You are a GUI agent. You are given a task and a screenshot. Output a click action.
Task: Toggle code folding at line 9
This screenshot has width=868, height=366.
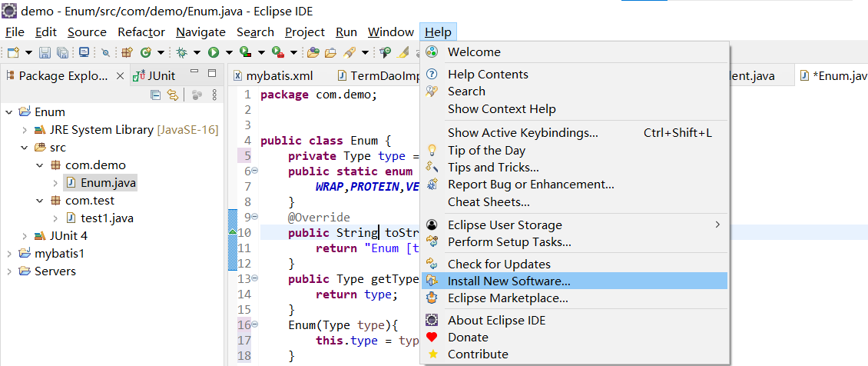click(x=254, y=218)
